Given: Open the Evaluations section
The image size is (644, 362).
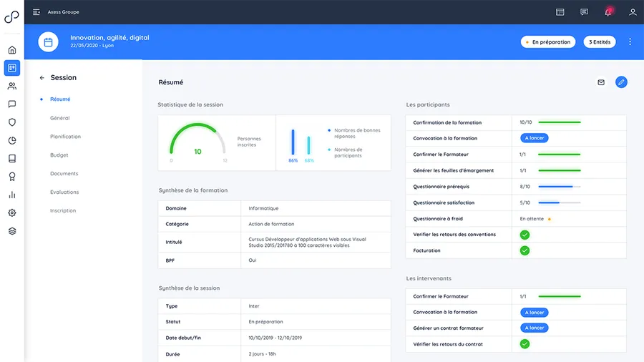Looking at the screenshot, I should [x=64, y=192].
